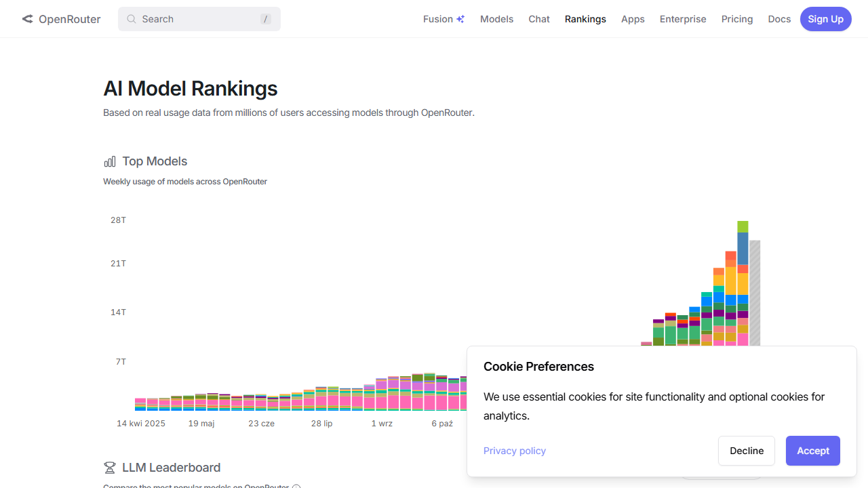Click the Sign Up button

(x=825, y=19)
